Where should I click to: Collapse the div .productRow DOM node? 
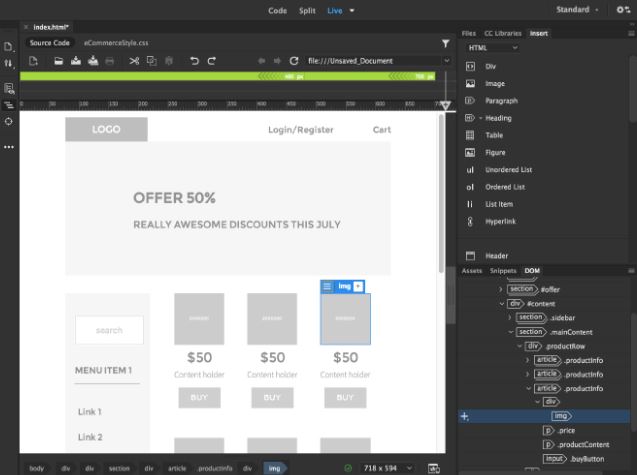[519, 346]
